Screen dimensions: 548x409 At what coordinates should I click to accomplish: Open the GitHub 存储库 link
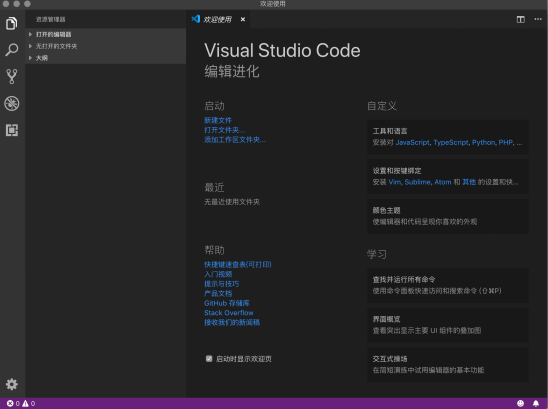[227, 303]
